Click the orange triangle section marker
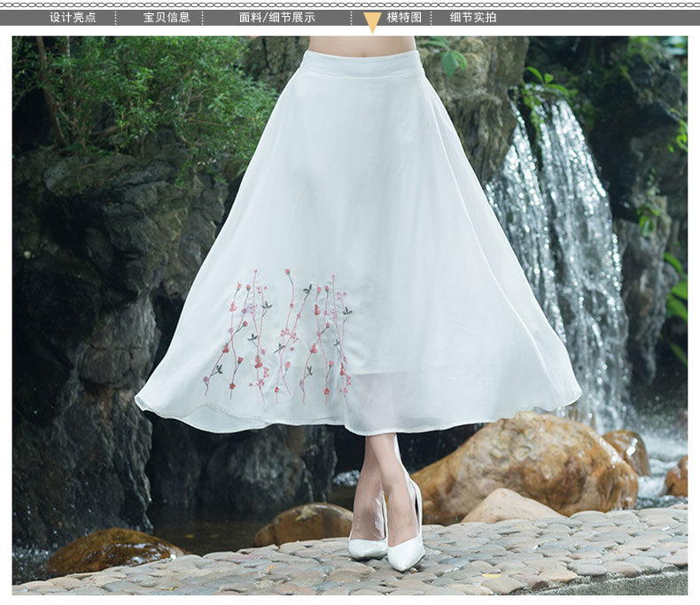This screenshot has height=605, width=700. pos(372,22)
